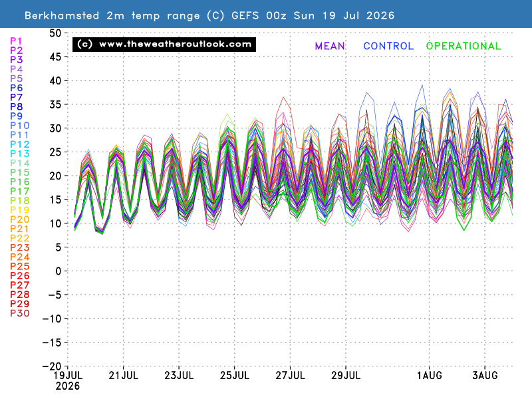
Task: Click the orange P24 label
Action: (x=20, y=257)
